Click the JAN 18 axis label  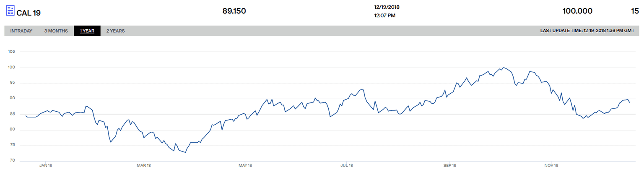tap(45, 166)
